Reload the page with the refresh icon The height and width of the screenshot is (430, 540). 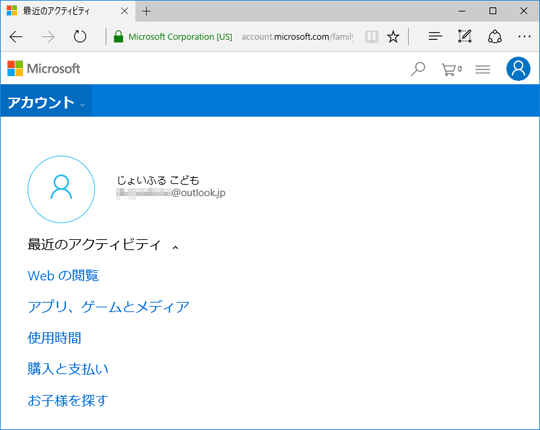(80, 36)
